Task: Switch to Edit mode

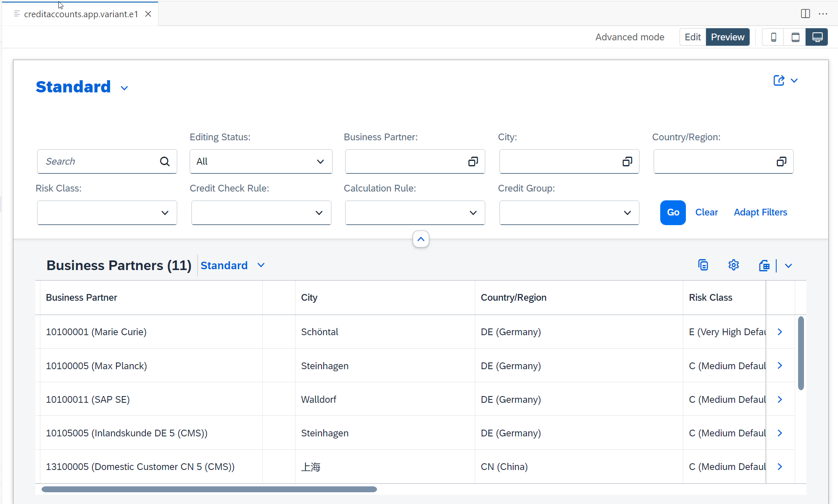Action: pyautogui.click(x=693, y=37)
